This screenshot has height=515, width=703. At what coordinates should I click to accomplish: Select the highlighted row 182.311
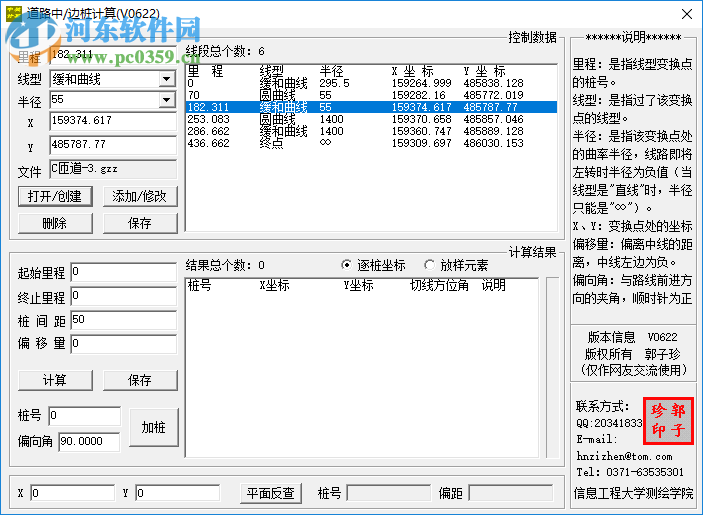coord(371,107)
